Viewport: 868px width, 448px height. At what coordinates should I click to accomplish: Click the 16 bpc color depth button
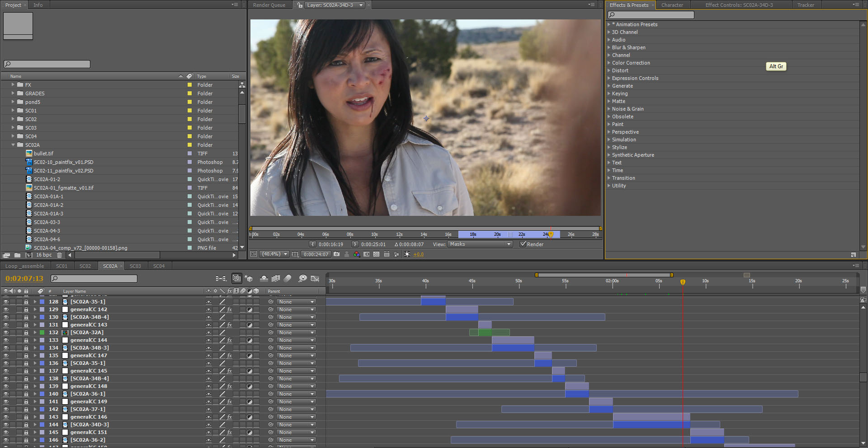(x=44, y=255)
